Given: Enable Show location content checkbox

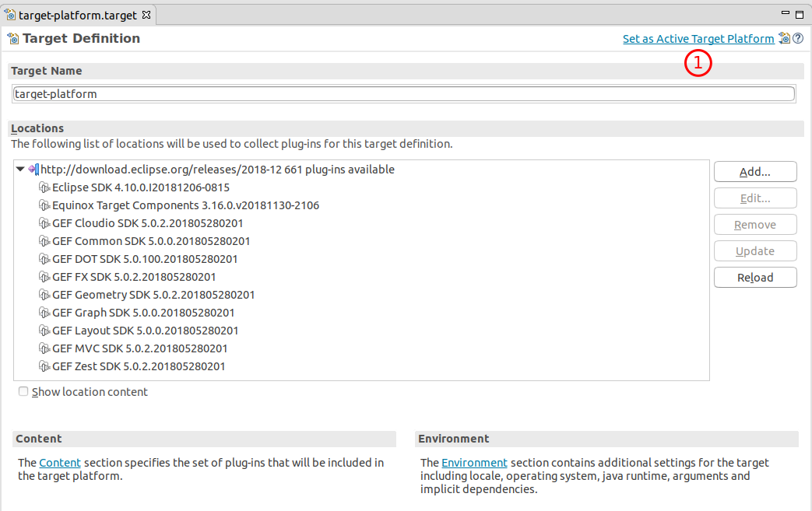Looking at the screenshot, I should pyautogui.click(x=23, y=391).
